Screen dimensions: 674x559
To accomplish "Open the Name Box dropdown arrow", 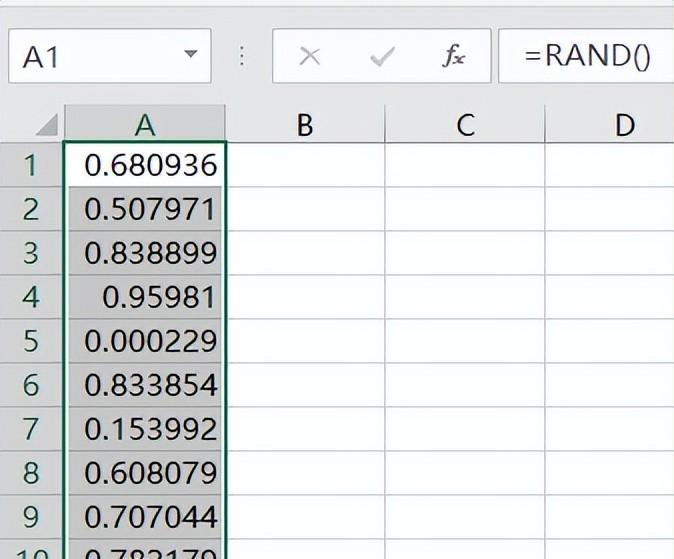I will tap(190, 54).
